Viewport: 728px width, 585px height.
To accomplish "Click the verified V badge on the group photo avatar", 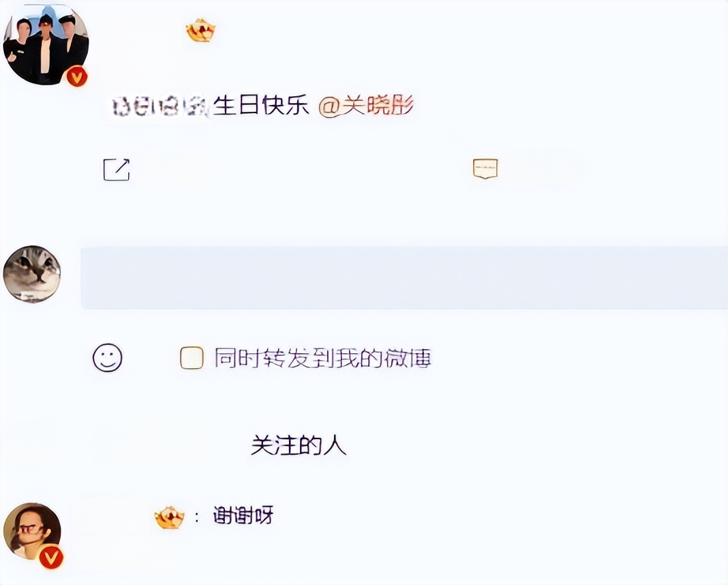I will [77, 76].
